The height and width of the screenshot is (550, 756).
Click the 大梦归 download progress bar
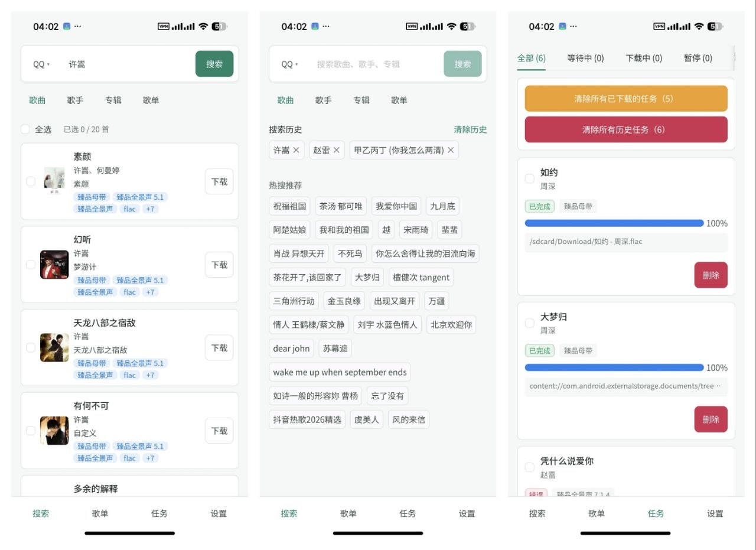(614, 367)
